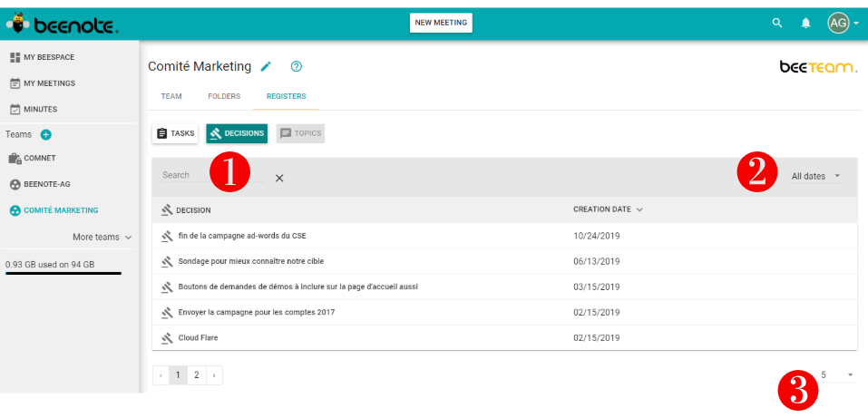Click gavel icon of Sondage row
Screen dimensions: 868x418
[167, 261]
